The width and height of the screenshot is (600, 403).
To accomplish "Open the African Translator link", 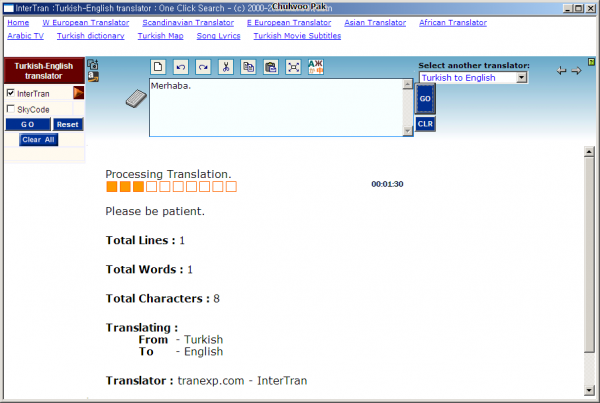I will click(453, 23).
